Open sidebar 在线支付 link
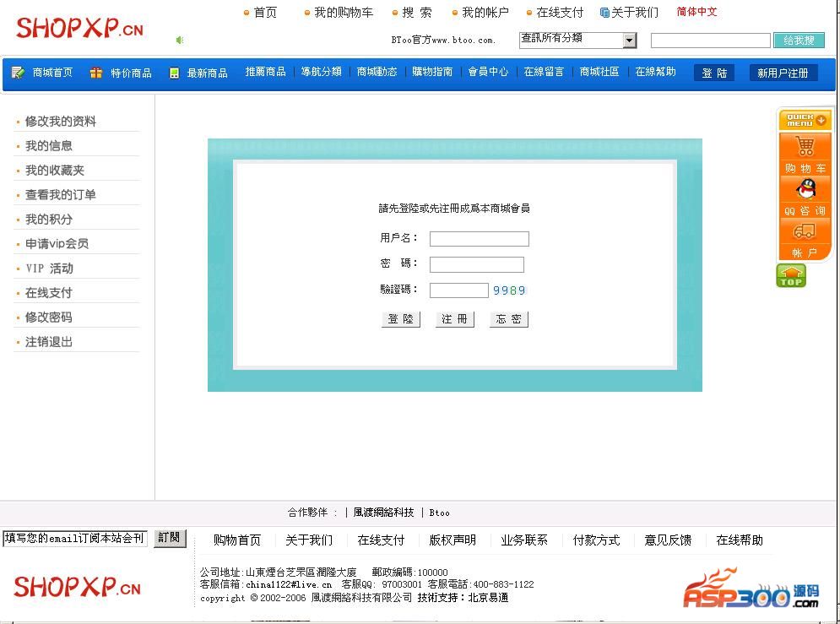The width and height of the screenshot is (840, 624). (x=49, y=292)
